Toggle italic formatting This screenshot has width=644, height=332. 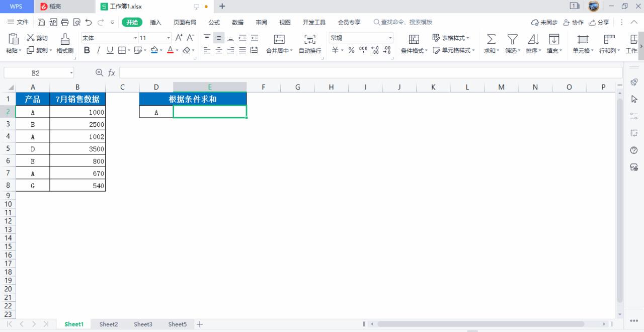tap(98, 50)
